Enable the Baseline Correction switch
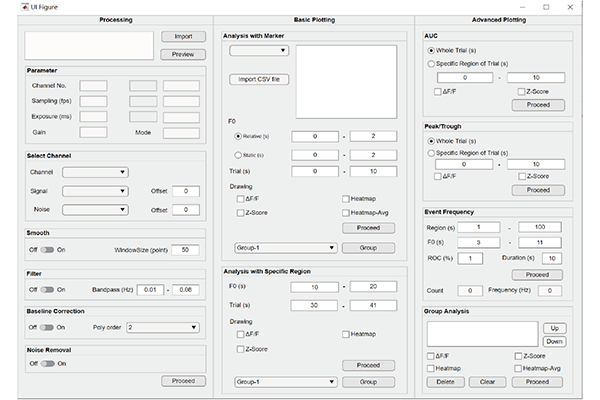Viewport: 600px width, 400px height. [46, 326]
